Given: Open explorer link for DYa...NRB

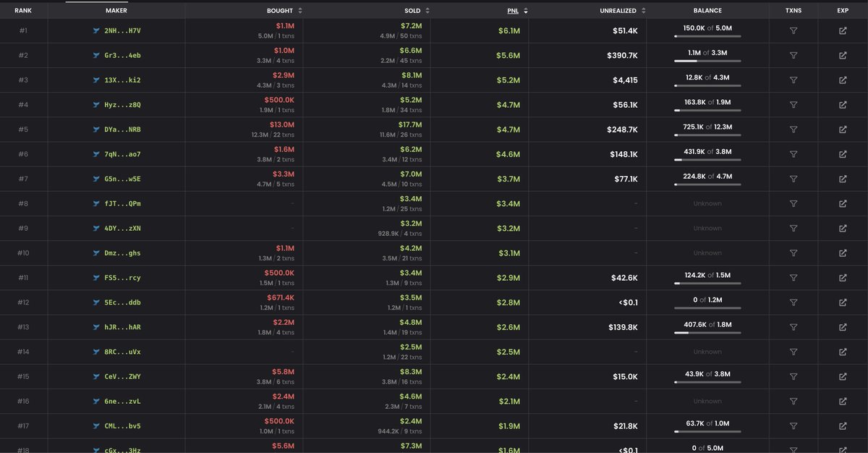Looking at the screenshot, I should (x=843, y=130).
